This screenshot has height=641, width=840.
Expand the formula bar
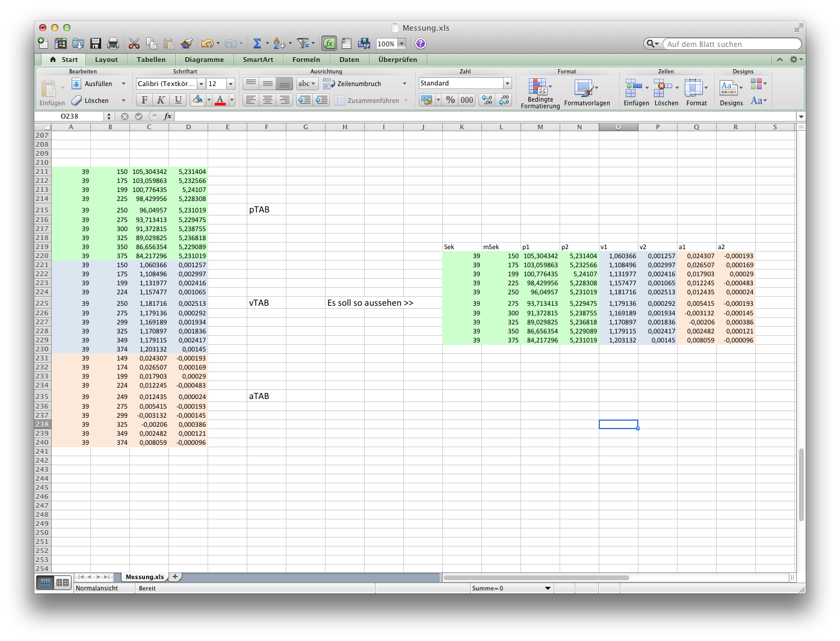click(801, 116)
